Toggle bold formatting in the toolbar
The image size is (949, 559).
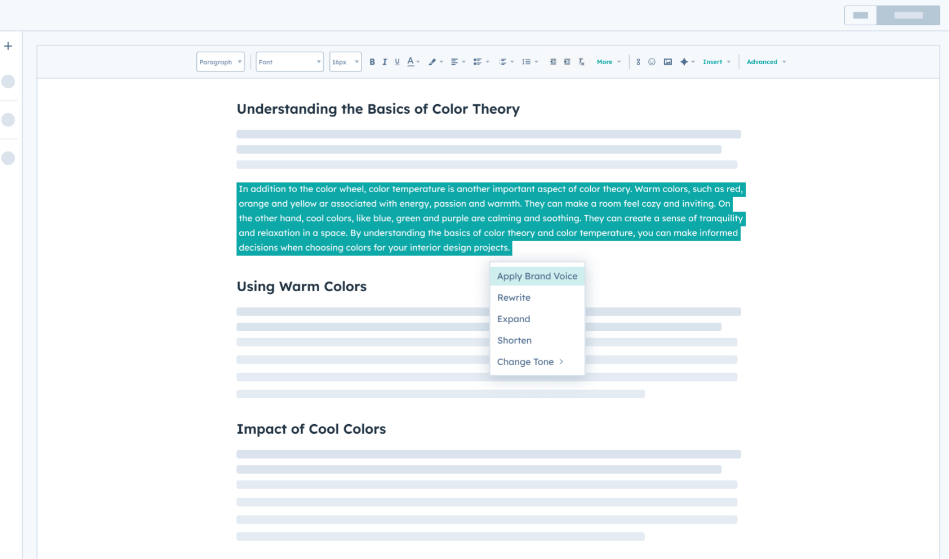point(372,62)
